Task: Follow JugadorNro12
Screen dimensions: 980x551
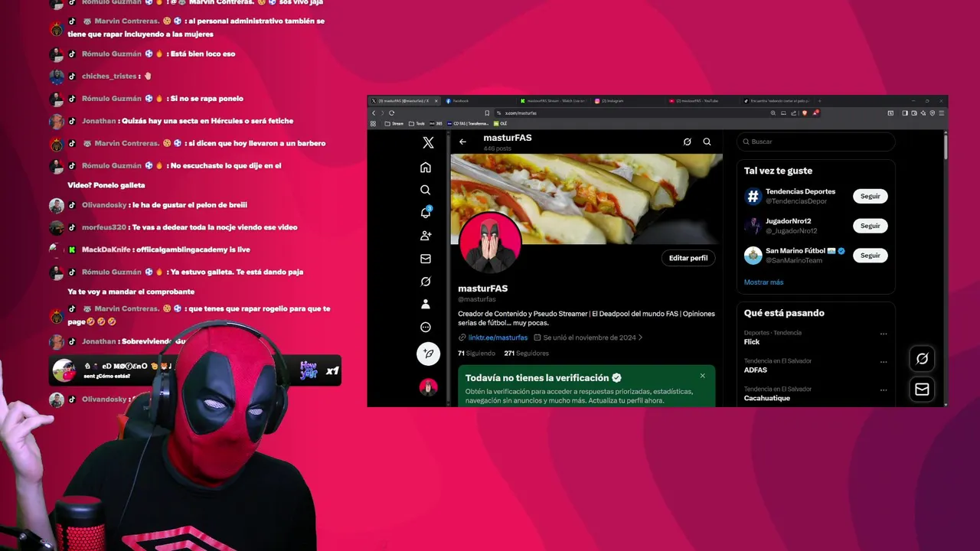Action: [x=870, y=226]
